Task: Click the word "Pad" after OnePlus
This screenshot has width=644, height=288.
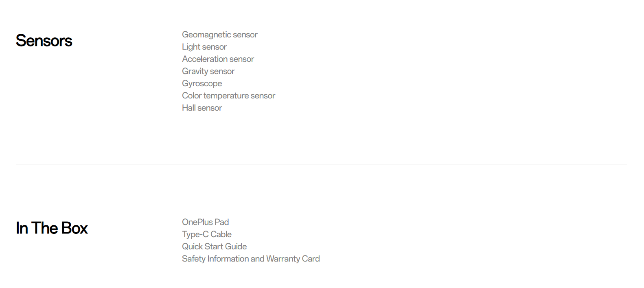Action: [x=222, y=222]
